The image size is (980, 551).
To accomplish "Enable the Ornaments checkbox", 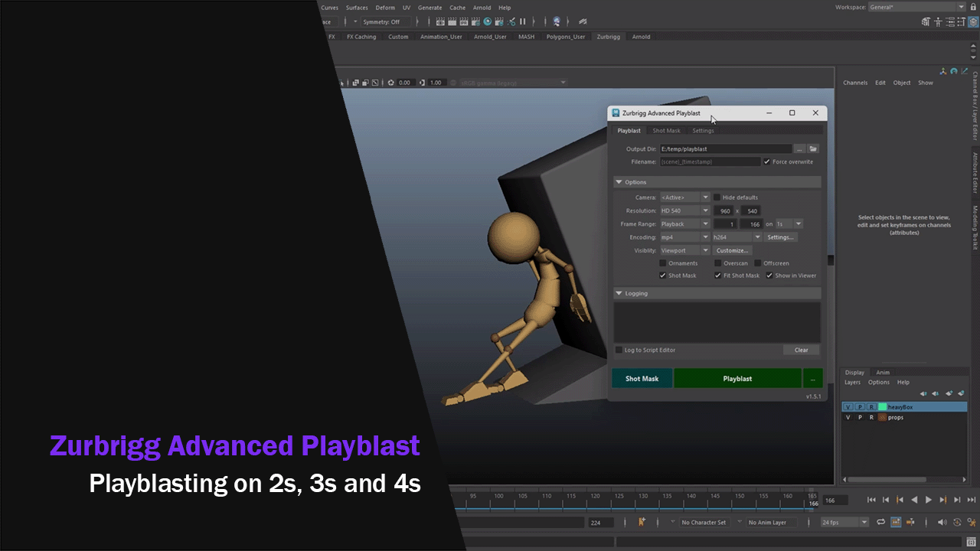I will point(663,263).
